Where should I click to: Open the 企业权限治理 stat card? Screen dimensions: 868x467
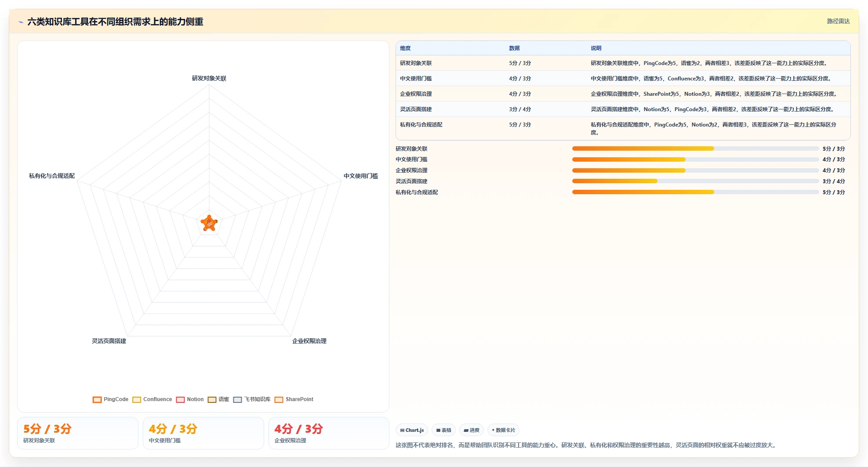[x=329, y=433]
